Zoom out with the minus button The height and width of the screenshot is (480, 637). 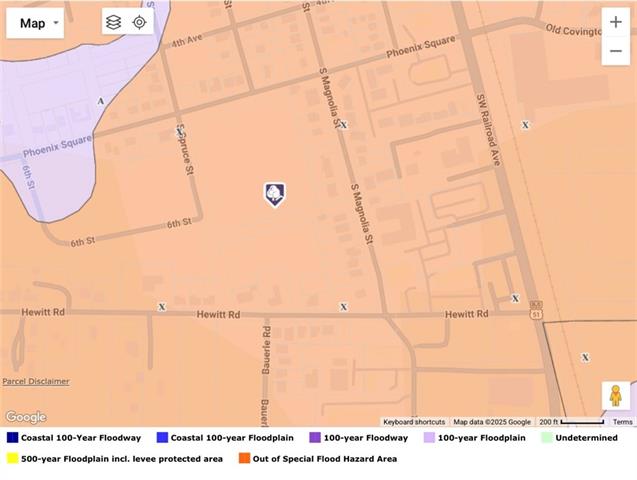[x=615, y=51]
